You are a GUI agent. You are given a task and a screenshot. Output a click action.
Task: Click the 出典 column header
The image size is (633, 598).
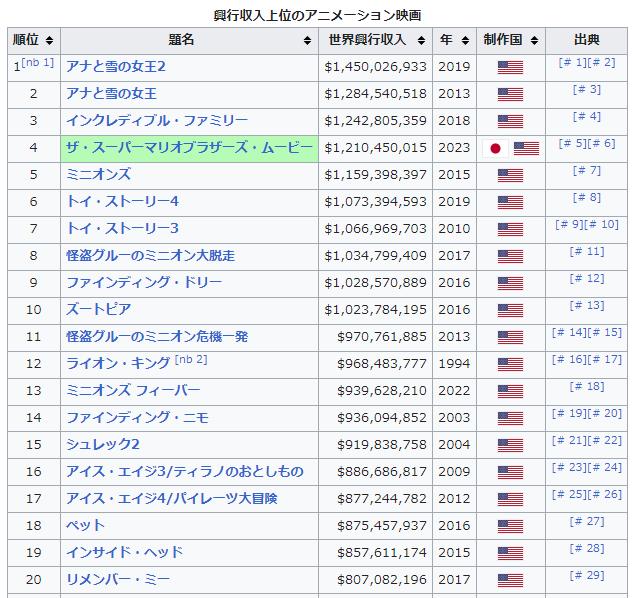click(x=587, y=40)
